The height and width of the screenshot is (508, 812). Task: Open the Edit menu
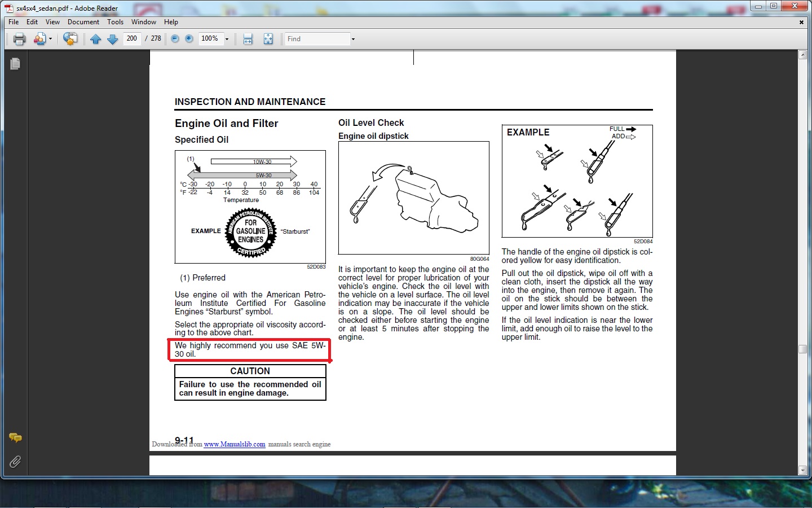point(32,22)
